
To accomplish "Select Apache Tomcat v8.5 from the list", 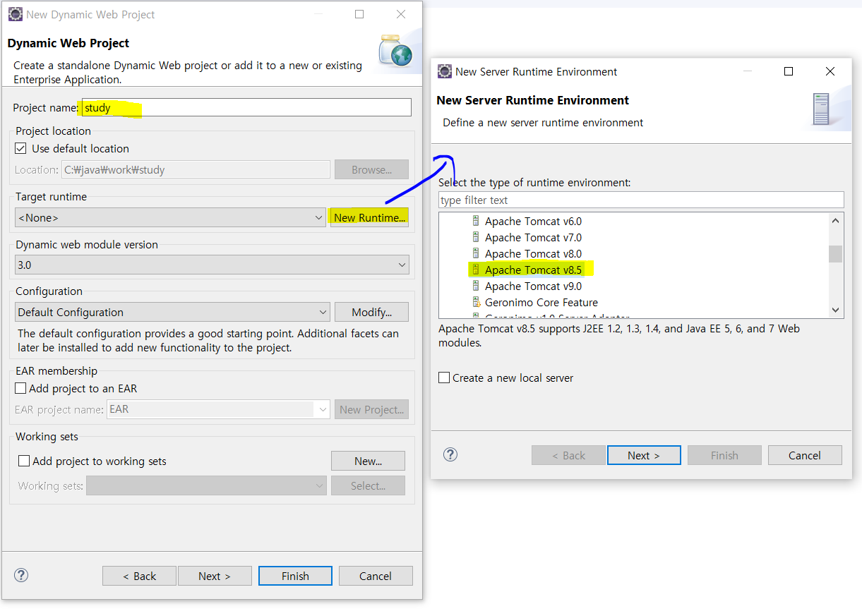I will (x=533, y=270).
